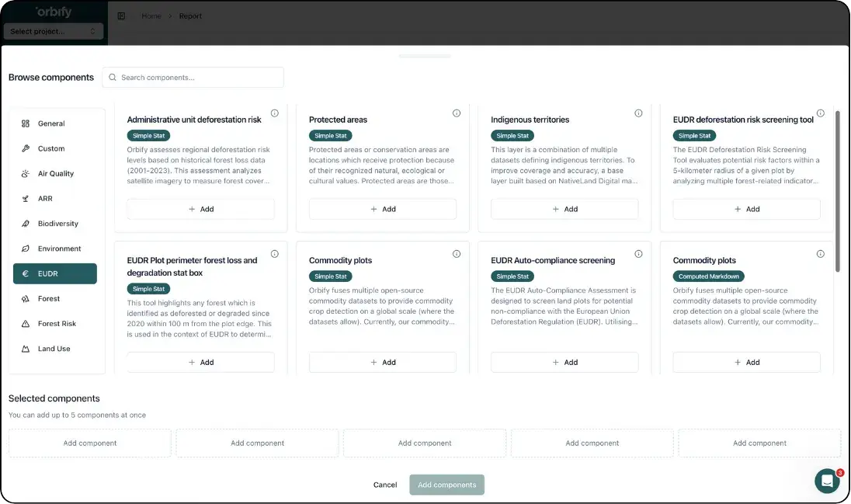This screenshot has width=851, height=504.
Task: Add the Indigenous territories component
Action: 564,208
